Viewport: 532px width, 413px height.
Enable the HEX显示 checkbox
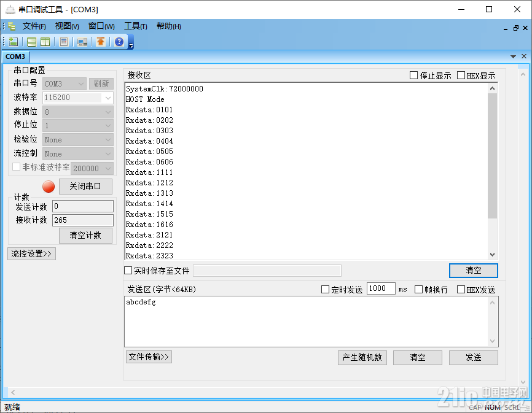pyautogui.click(x=461, y=75)
